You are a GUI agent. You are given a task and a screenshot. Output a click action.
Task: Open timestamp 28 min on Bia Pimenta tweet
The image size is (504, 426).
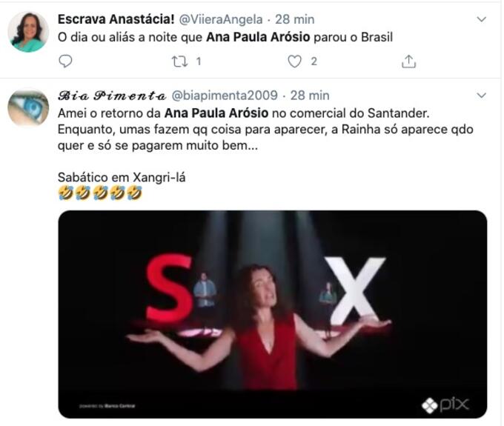[310, 96]
